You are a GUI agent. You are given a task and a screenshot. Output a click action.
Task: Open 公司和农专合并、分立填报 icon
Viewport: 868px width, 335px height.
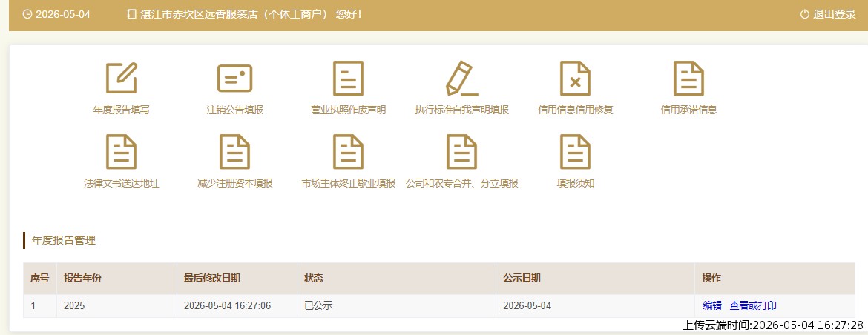click(x=461, y=151)
